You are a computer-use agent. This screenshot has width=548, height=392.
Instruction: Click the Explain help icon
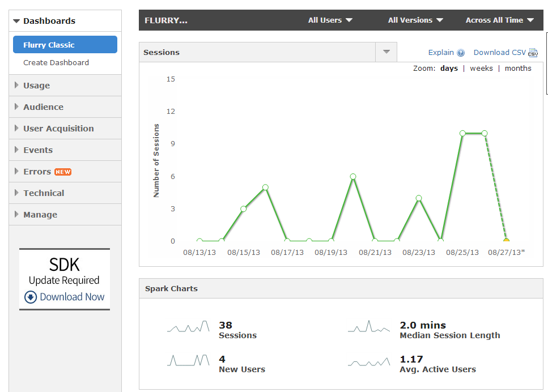tap(461, 53)
